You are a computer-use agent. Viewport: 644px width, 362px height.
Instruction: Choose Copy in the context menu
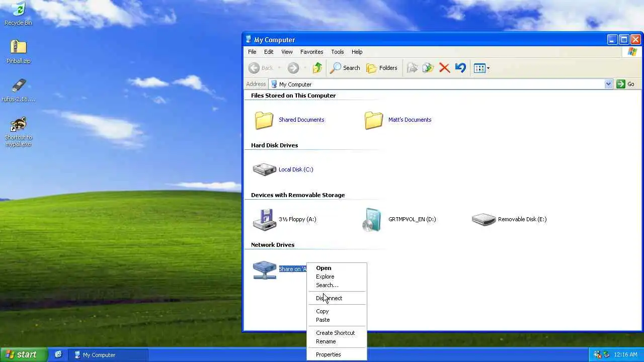coord(337,311)
